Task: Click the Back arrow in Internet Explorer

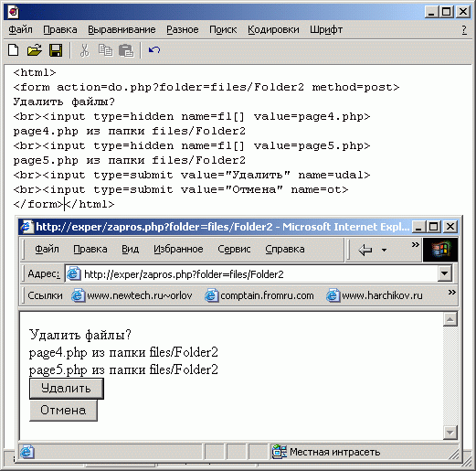Action: coord(365,250)
